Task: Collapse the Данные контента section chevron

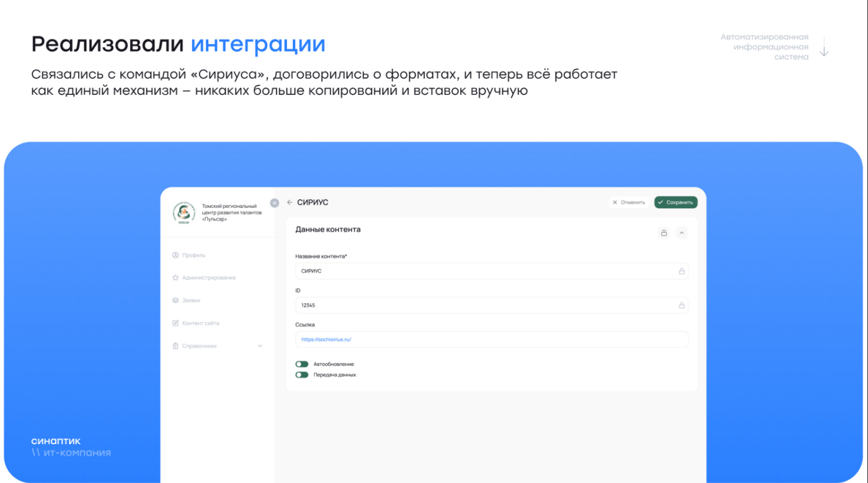Action: pyautogui.click(x=682, y=233)
